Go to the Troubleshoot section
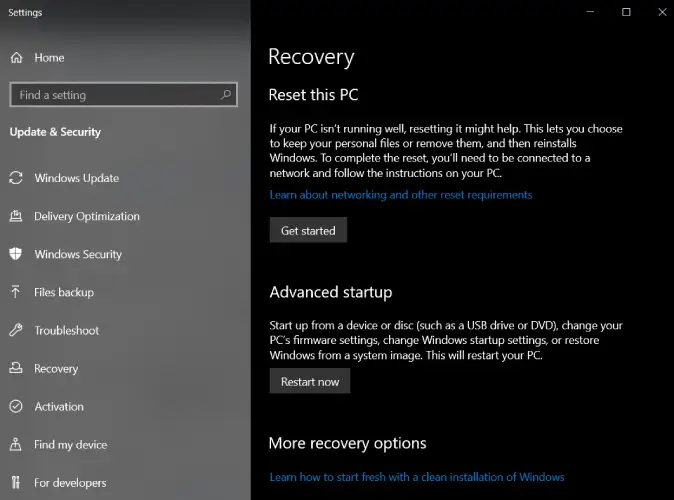674x500 pixels. (66, 330)
